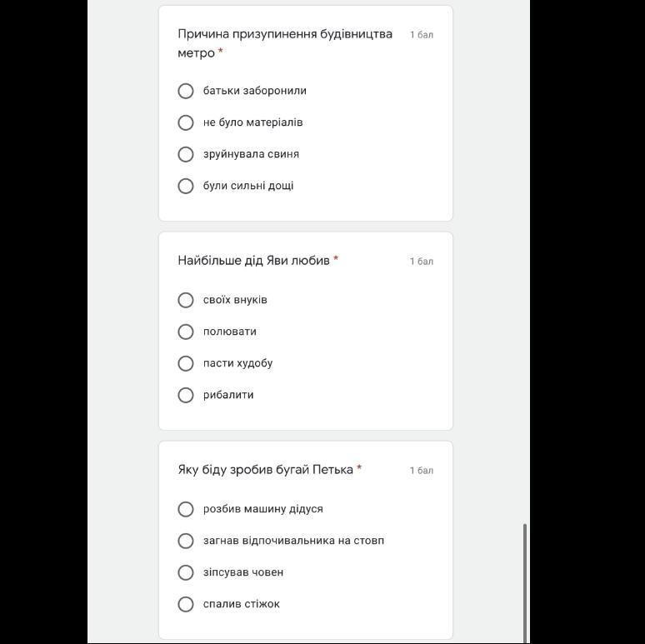Click the "1 бал" label of the metro question
The width and height of the screenshot is (645, 644).
(421, 35)
